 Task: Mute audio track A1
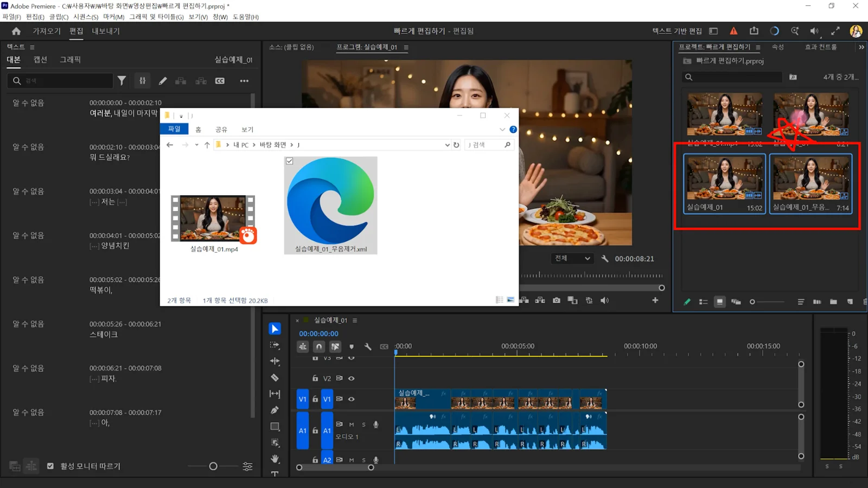[x=352, y=425]
